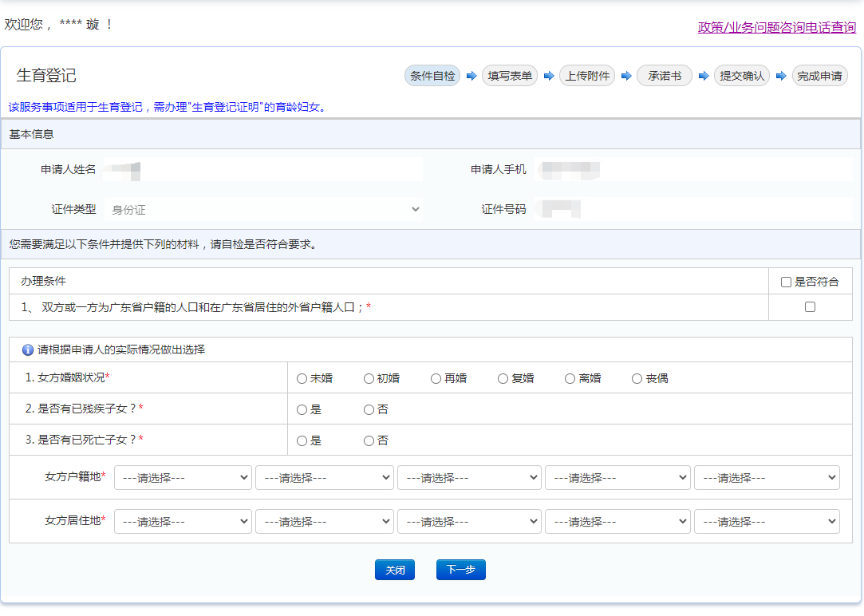Open 政策/业务问题咨询电话查询 link
Viewport: 864px width, 616px height.
click(x=776, y=27)
